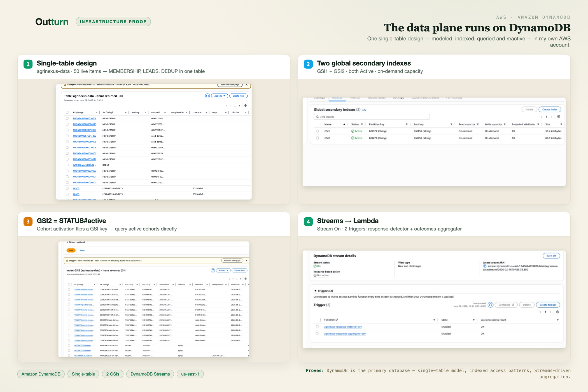Open preferences gear in agrinexus-data items table
This screenshot has height=392, width=588.
(246, 106)
